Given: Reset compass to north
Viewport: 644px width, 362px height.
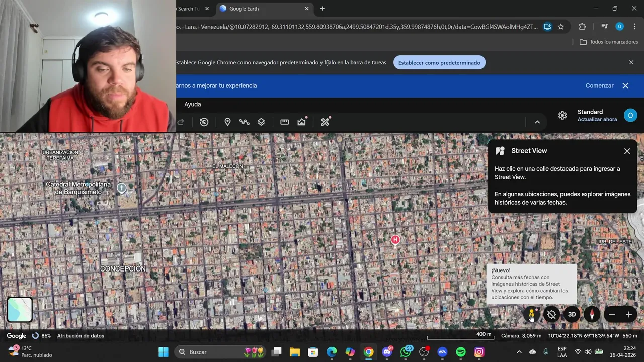Looking at the screenshot, I should (592, 314).
